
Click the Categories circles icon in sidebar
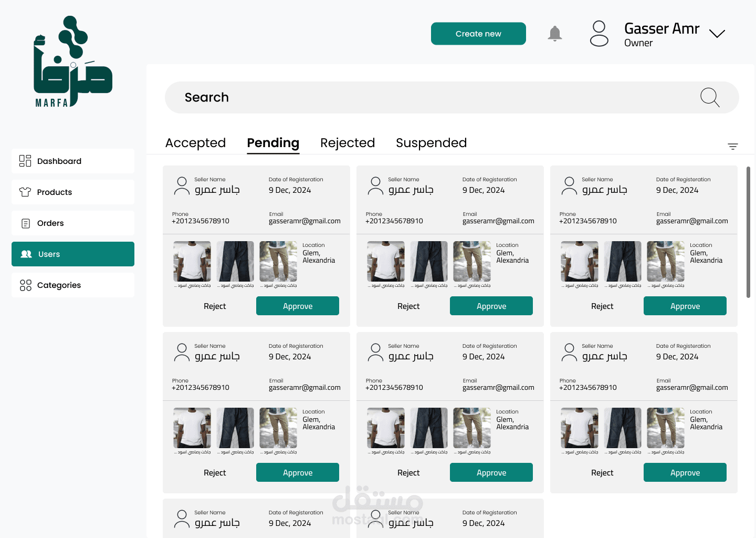(26, 285)
